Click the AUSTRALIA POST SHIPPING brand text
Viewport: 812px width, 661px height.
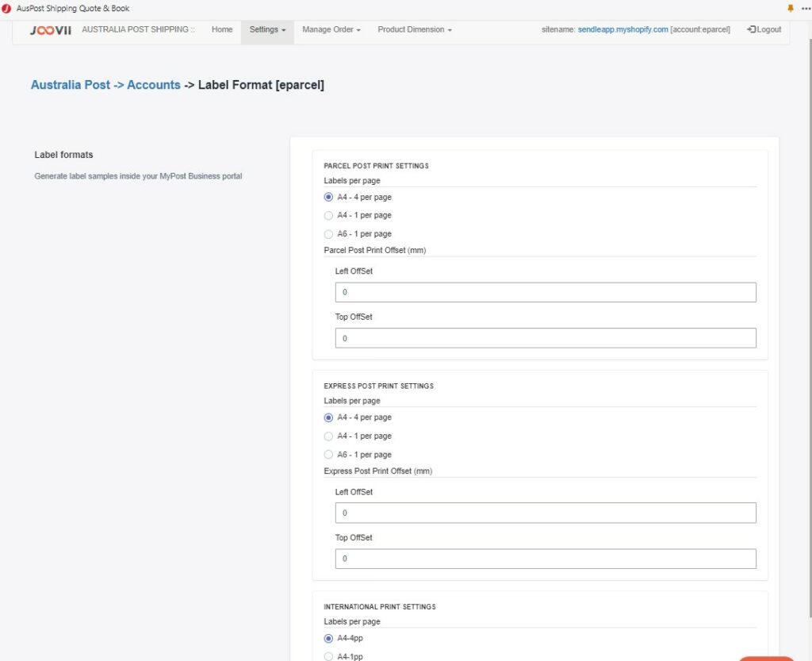coord(138,29)
